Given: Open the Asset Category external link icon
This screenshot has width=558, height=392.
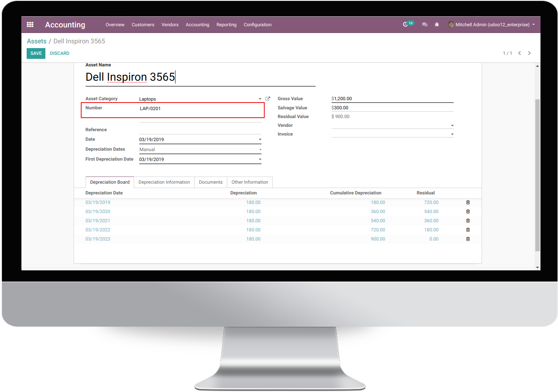Looking at the screenshot, I should 268,99.
